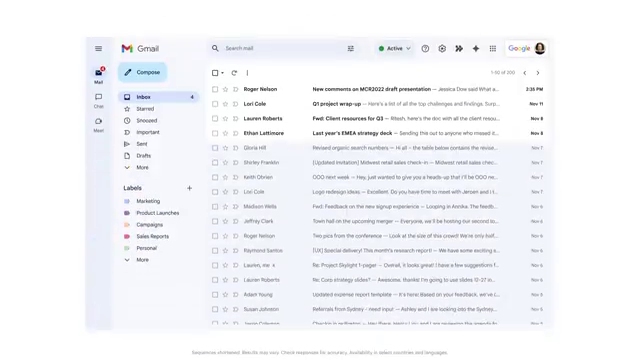640x360 pixels.
Task: Star the Lori Cole Q1 project wrap-up email
Action: click(x=225, y=104)
